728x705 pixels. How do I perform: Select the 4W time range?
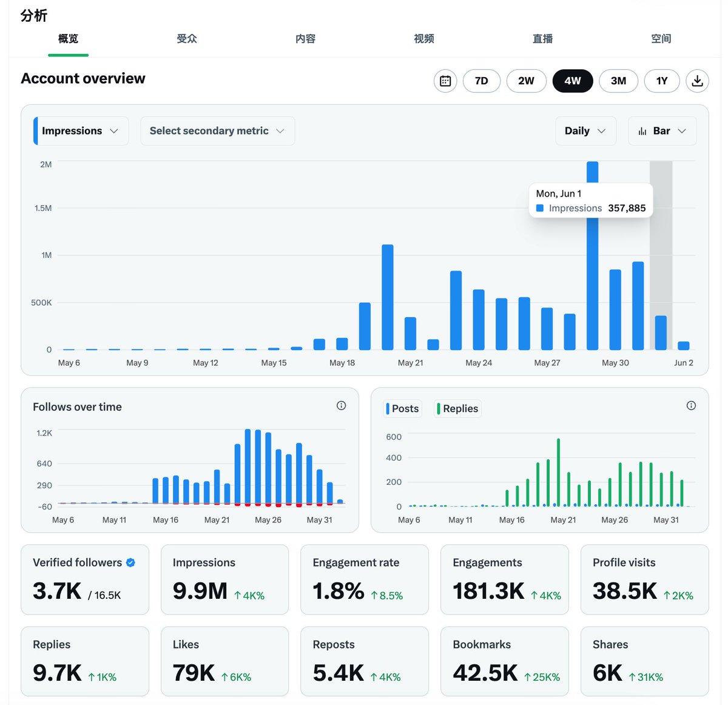pyautogui.click(x=573, y=81)
